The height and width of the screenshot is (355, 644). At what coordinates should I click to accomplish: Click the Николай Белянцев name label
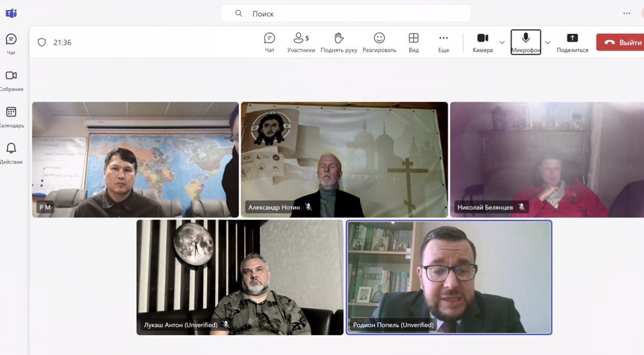click(x=485, y=207)
